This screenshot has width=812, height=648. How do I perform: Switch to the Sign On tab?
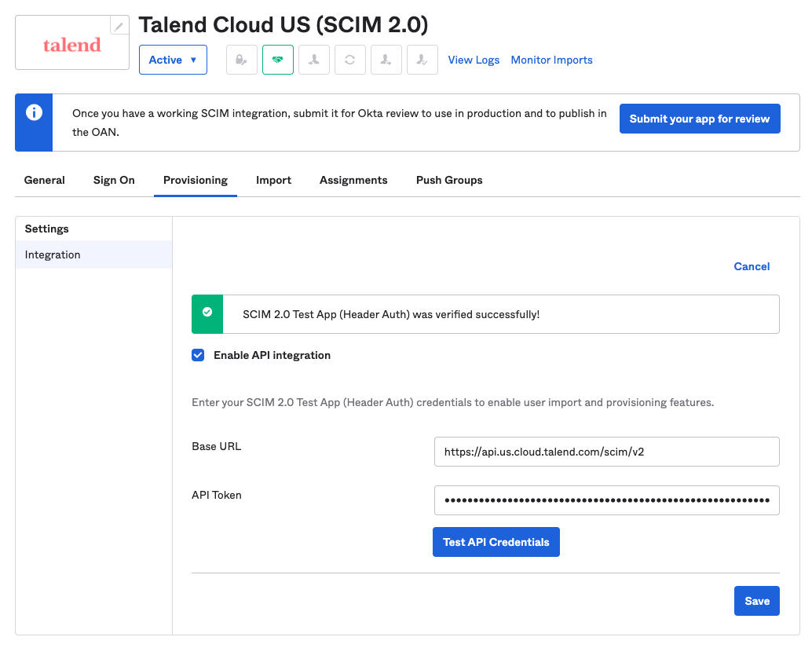pyautogui.click(x=113, y=180)
